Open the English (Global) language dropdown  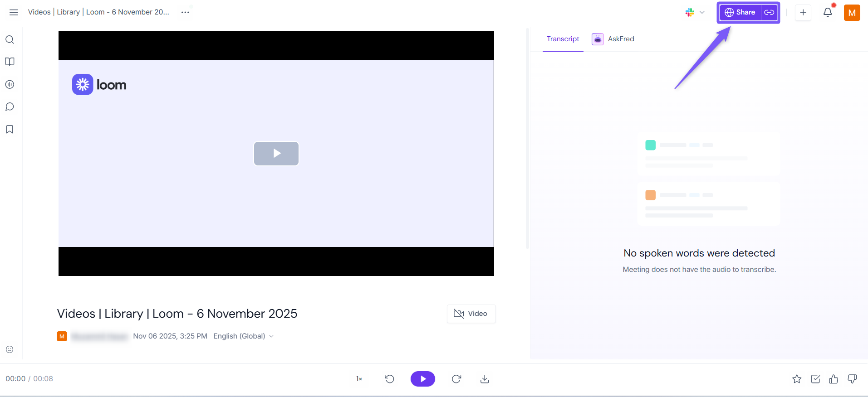[244, 336]
